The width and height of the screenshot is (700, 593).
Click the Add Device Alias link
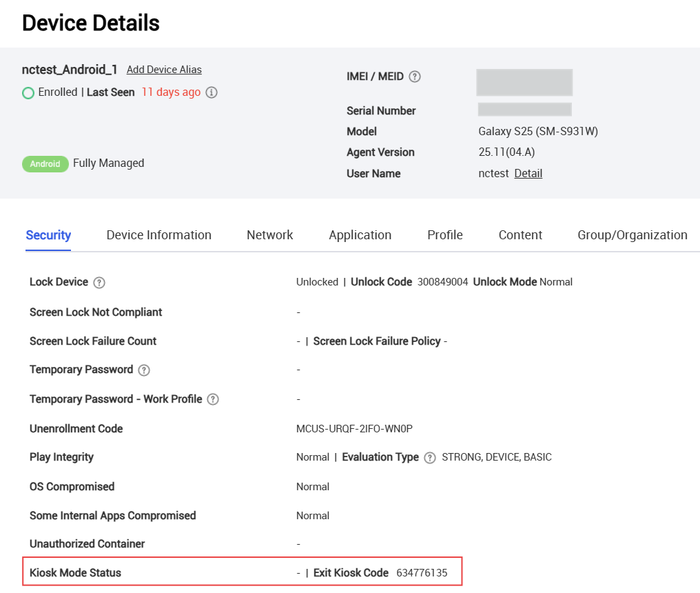point(164,69)
